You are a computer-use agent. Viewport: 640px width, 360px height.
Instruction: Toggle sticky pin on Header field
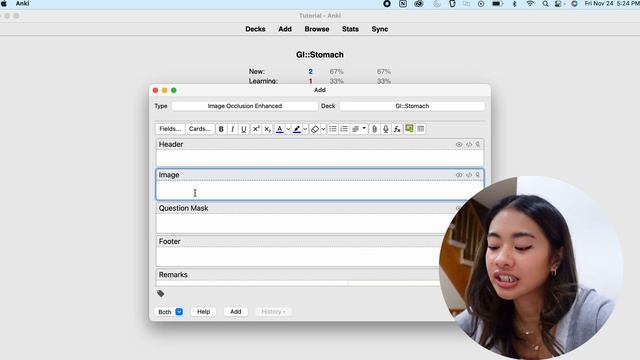click(478, 144)
